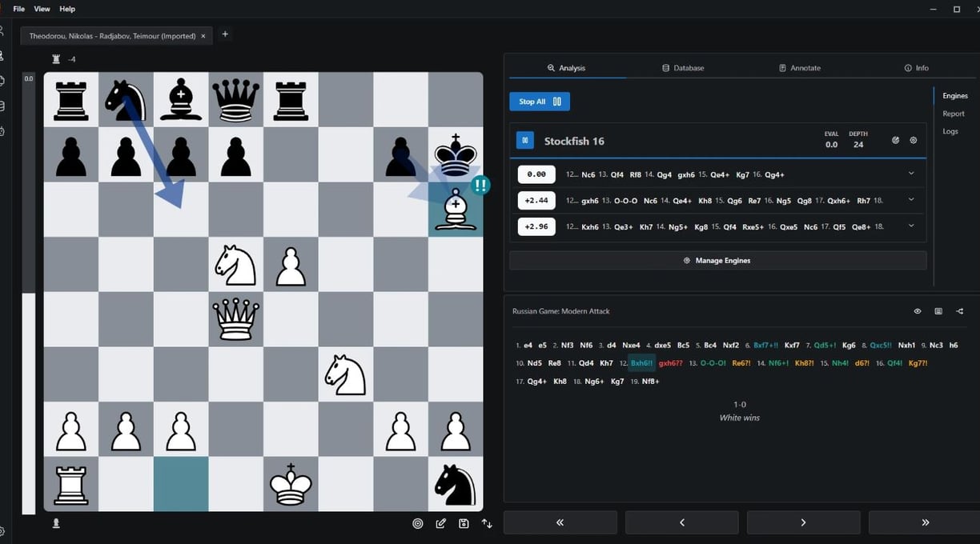Open the Engines robot sidebar icon
The image size is (980, 544).
[2, 130]
